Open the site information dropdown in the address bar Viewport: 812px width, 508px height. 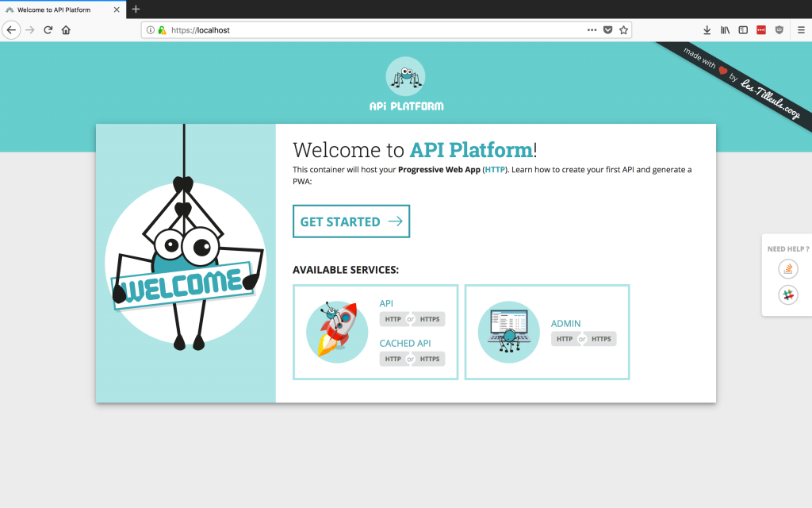pos(151,29)
